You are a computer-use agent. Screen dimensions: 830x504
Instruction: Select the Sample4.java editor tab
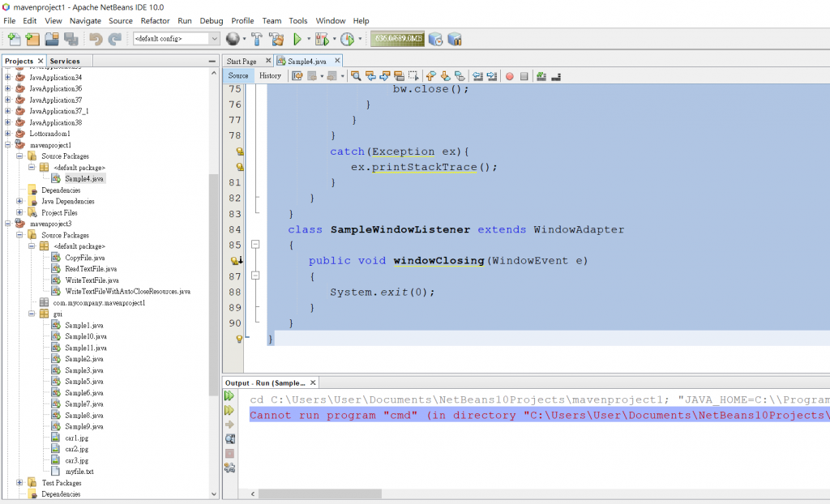(x=307, y=61)
